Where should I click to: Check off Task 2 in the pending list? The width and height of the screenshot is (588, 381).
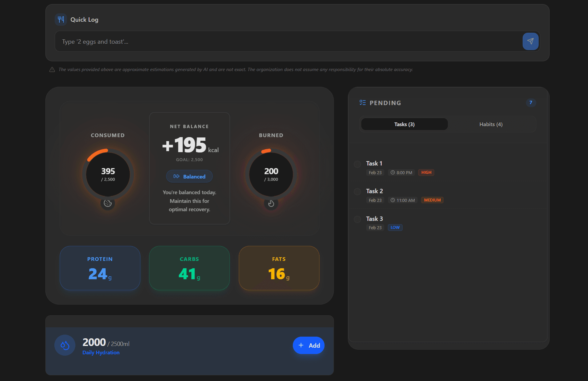(x=357, y=192)
